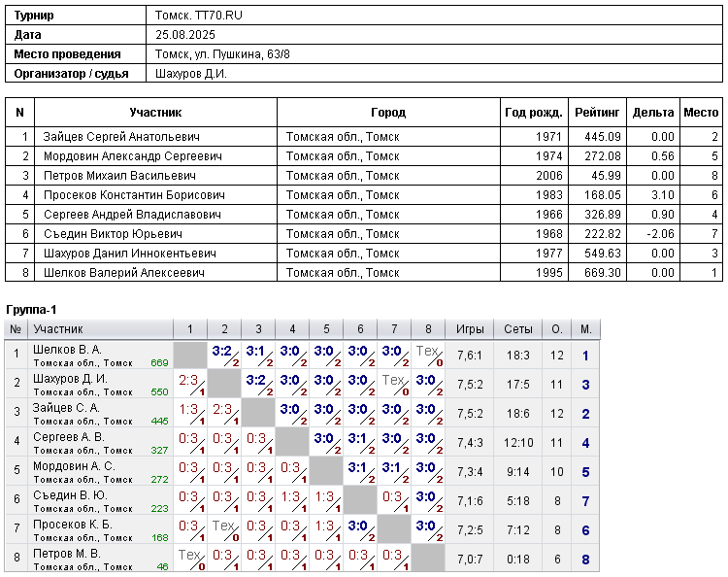
Task: Click the 3:2 score in Шелков В. А. row
Action: tap(222, 352)
